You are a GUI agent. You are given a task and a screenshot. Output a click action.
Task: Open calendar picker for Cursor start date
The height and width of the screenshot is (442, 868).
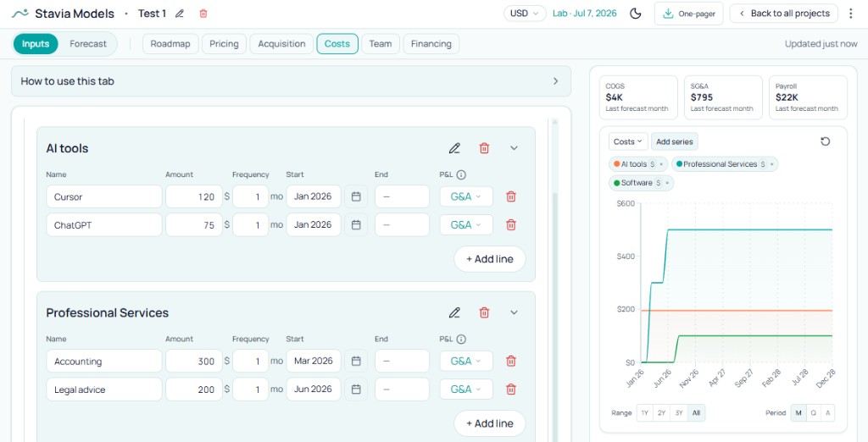356,196
